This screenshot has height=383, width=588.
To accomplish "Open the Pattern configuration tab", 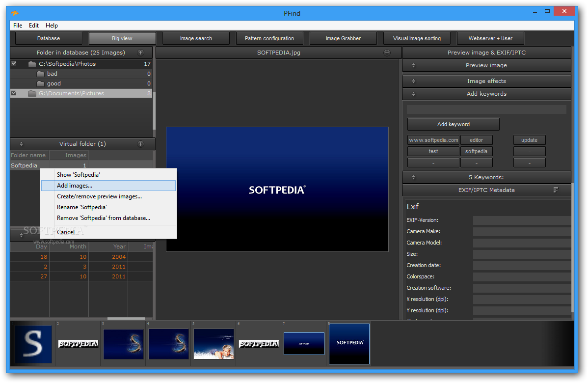I will tap(269, 38).
